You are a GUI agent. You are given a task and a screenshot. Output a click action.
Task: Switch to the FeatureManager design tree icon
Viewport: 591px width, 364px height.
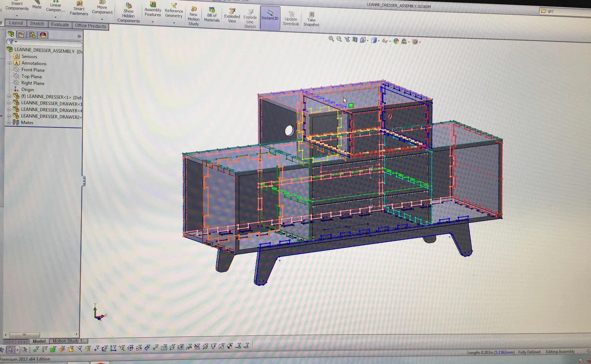pyautogui.click(x=11, y=34)
